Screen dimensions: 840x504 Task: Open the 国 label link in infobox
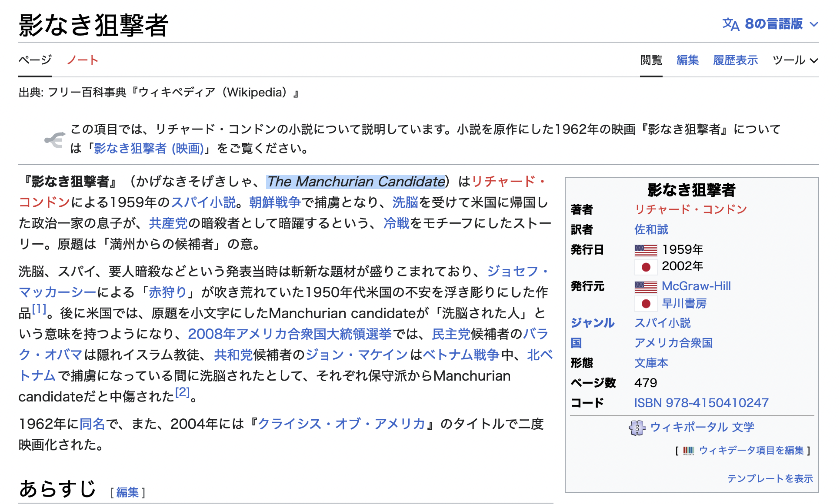pyautogui.click(x=577, y=343)
